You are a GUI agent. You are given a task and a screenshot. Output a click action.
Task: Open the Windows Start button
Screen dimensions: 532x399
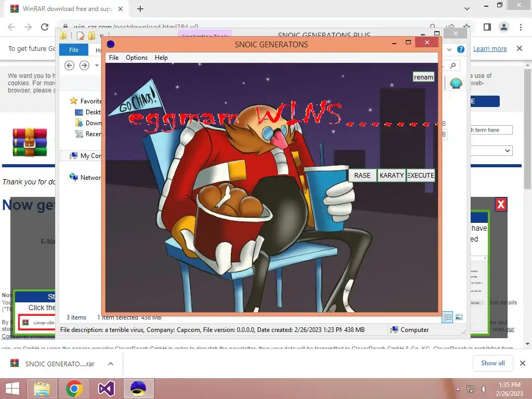point(13,389)
